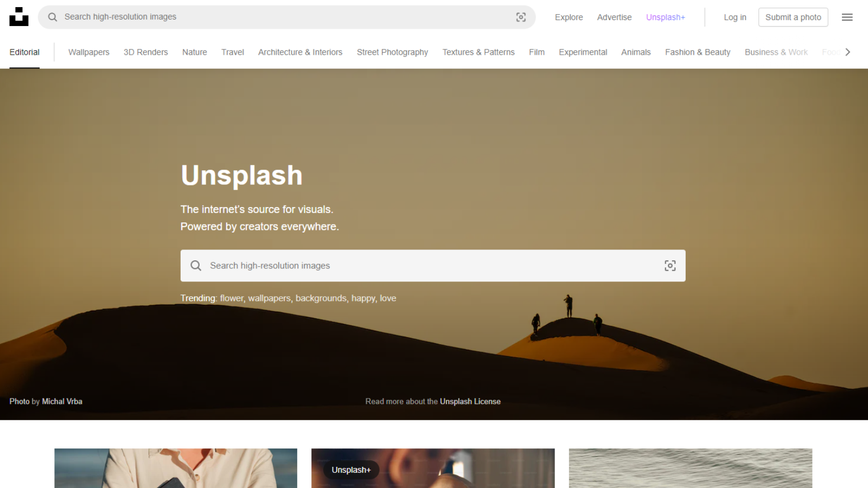Open the photo of person in cream shirt
This screenshot has height=488, width=868.
[176, 468]
